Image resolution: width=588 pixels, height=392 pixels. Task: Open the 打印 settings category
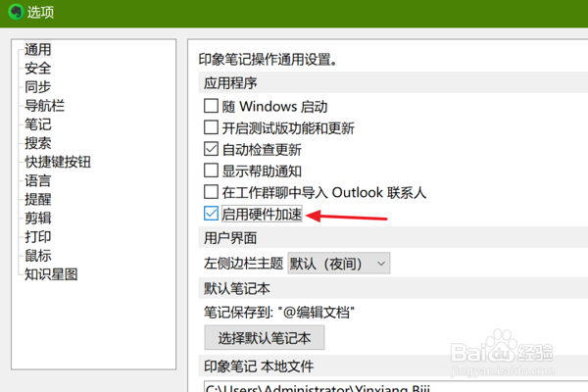37,237
